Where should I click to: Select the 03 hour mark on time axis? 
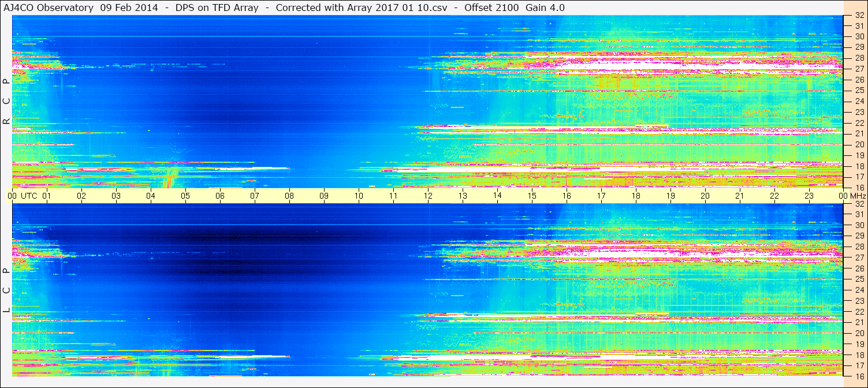point(116,196)
